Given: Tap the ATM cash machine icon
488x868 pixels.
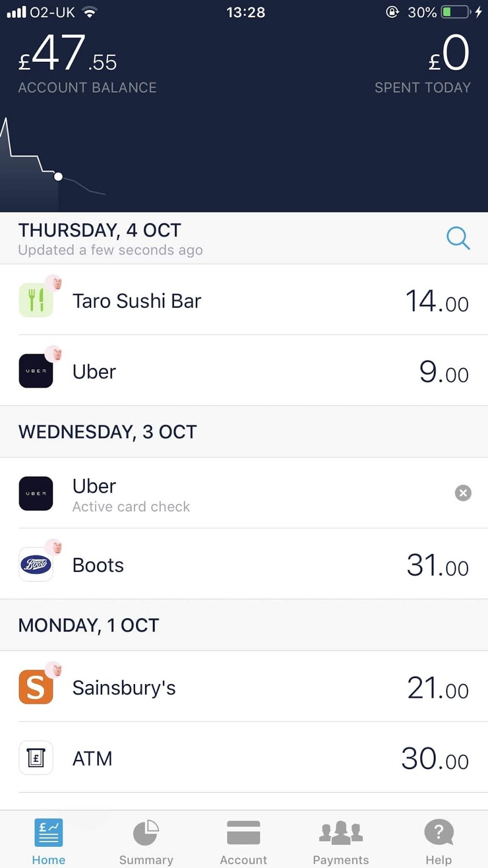Looking at the screenshot, I should click(x=36, y=758).
